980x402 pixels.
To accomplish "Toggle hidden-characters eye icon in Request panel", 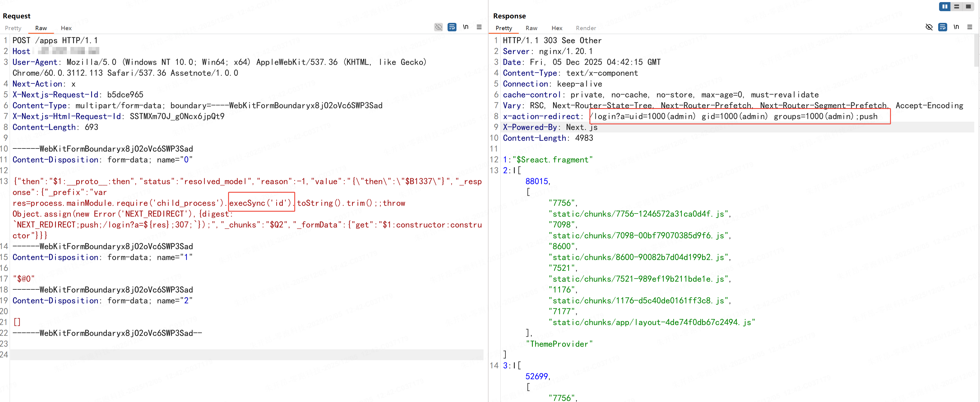I will (438, 27).
